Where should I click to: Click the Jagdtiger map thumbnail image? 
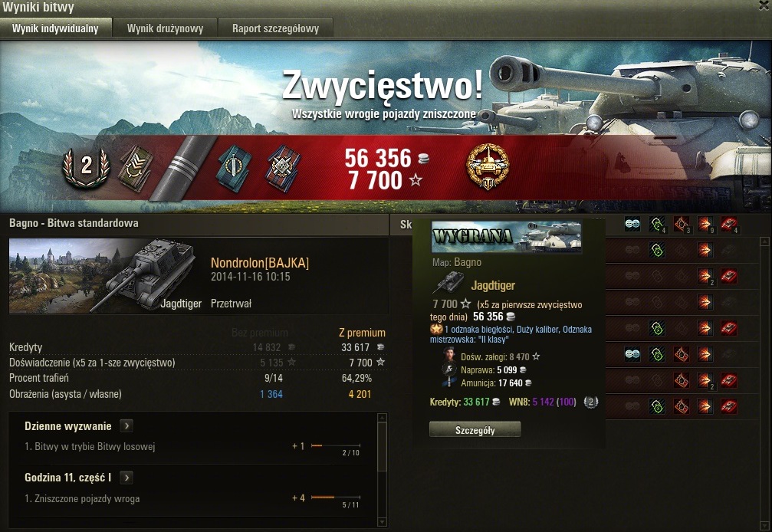click(103, 276)
